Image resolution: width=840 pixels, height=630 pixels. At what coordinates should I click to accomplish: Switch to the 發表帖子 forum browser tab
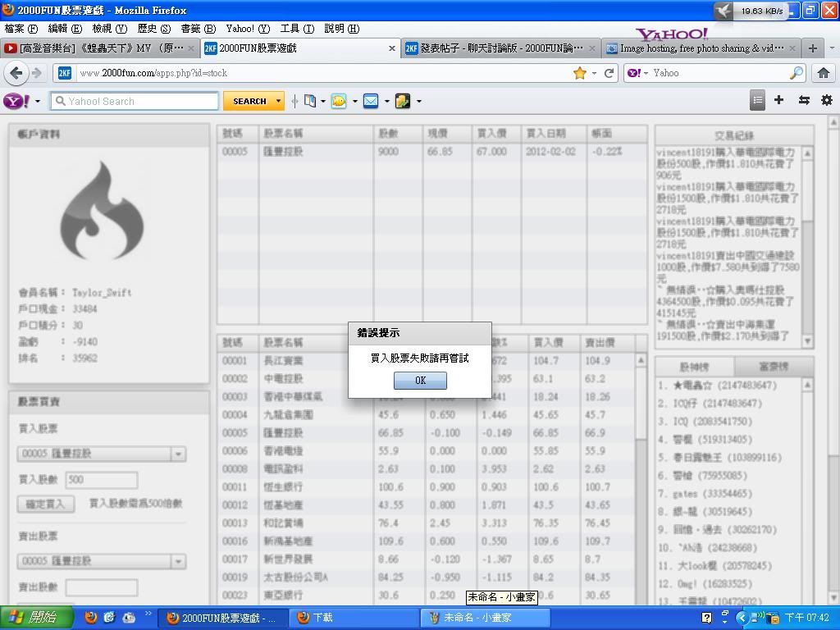[x=500, y=48]
